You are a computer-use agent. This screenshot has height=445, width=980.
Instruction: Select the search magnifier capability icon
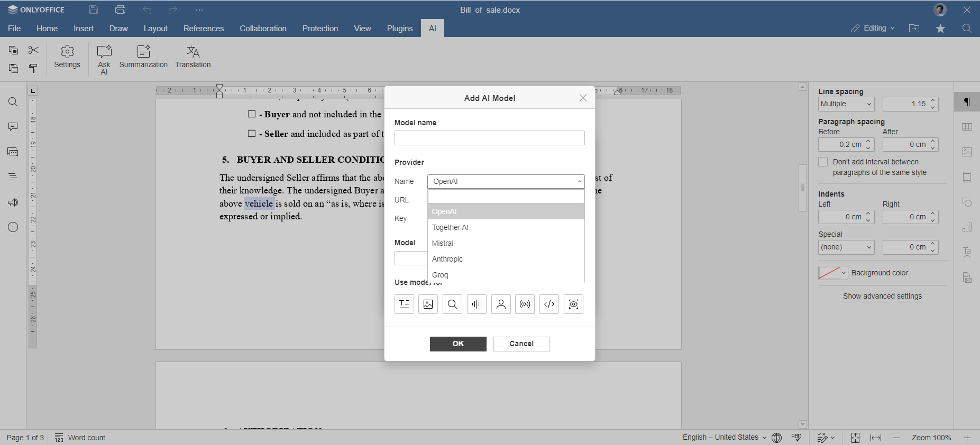tap(452, 304)
